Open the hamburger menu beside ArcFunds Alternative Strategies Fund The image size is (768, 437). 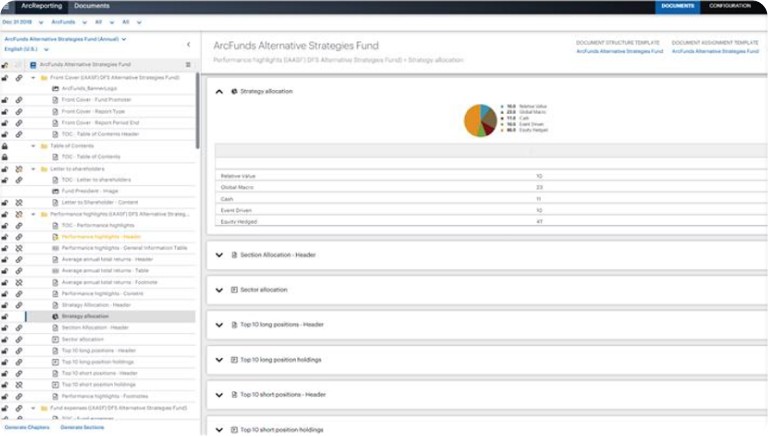(x=188, y=65)
